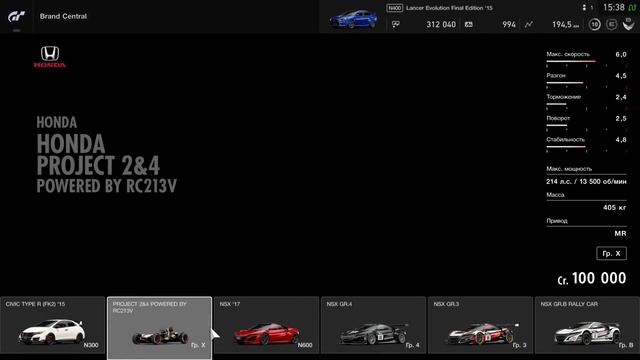Click the Масса label
640x360 pixels.
(556, 195)
